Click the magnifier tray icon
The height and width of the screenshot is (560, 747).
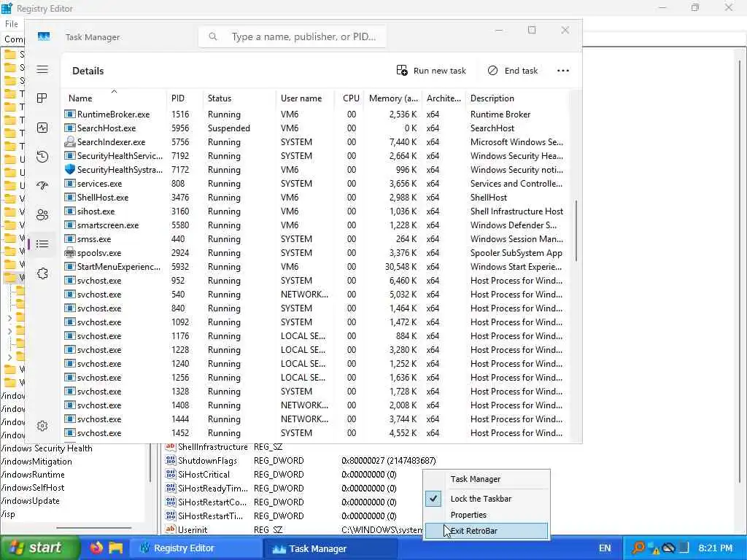638,548
